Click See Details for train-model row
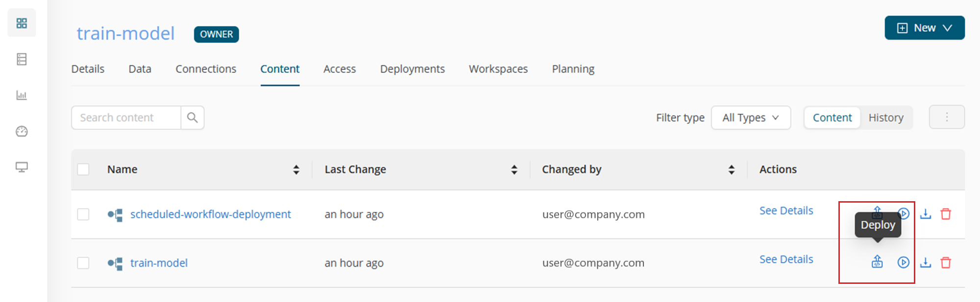The image size is (980, 302). click(786, 259)
